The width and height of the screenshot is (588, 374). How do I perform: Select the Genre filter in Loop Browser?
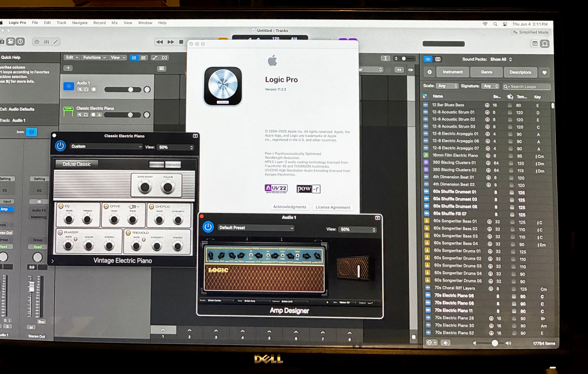click(486, 72)
